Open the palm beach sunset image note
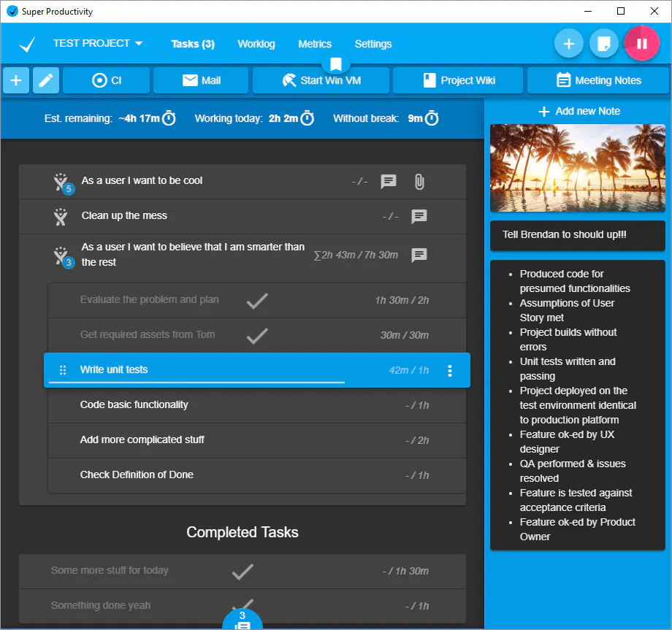The width and height of the screenshot is (672, 630). [577, 168]
